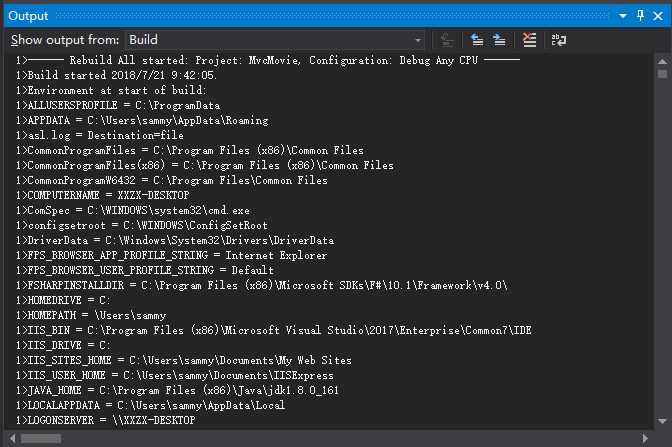The image size is (672, 447).
Task: Click the 'IIS_DRIVE = C:' output line
Action: point(63,345)
